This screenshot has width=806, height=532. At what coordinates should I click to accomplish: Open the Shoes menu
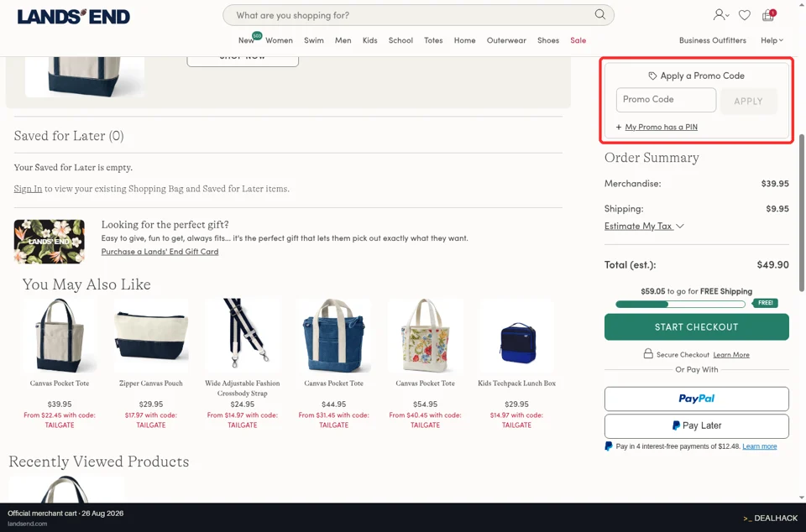tap(548, 40)
